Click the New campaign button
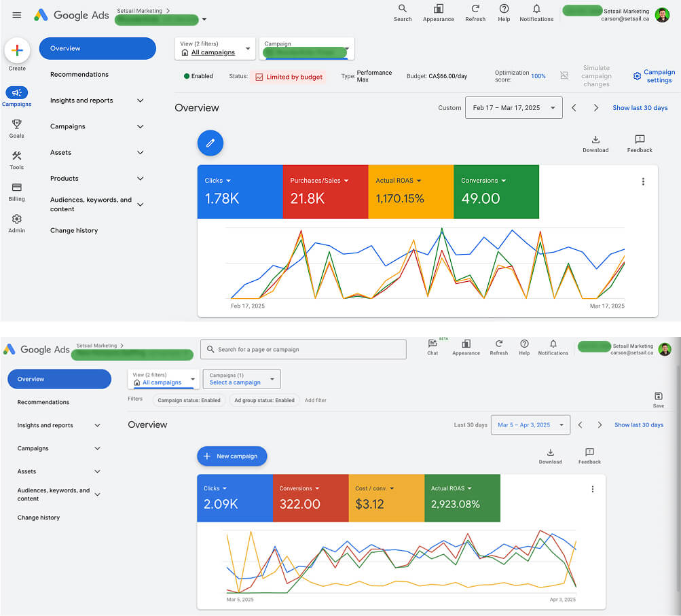Image resolution: width=681 pixels, height=616 pixels. [x=232, y=456]
